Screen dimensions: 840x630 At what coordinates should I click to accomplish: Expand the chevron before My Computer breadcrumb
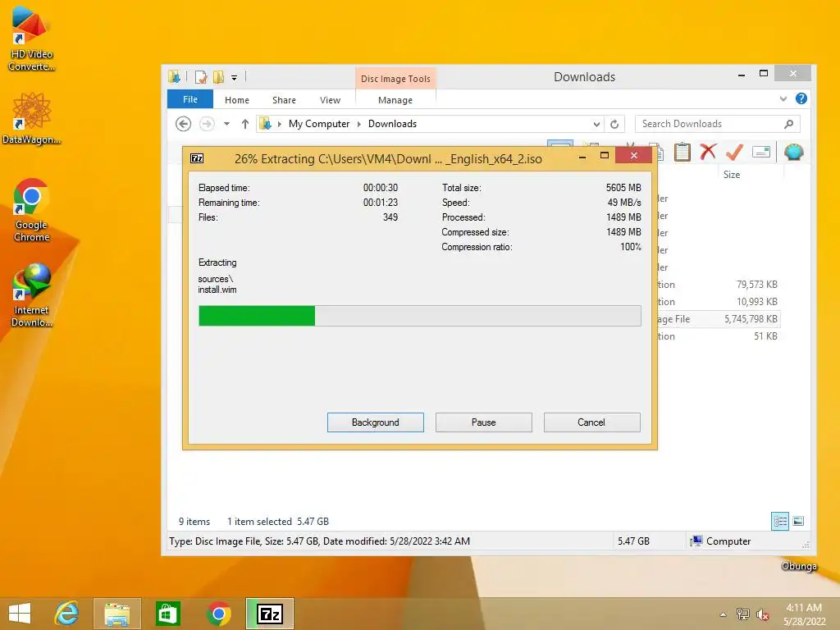click(x=279, y=124)
